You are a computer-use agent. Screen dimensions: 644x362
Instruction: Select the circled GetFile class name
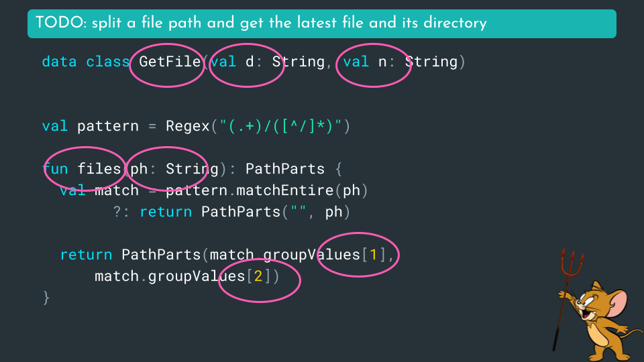click(x=170, y=62)
